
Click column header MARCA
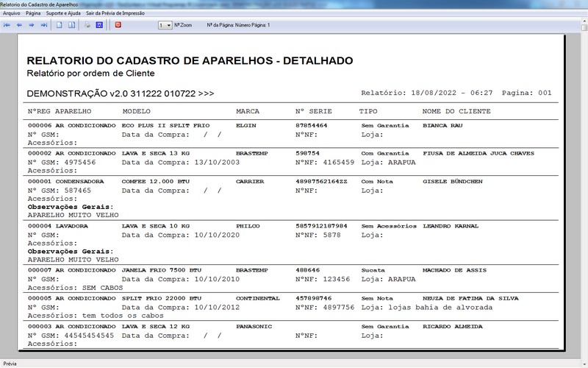pos(248,111)
